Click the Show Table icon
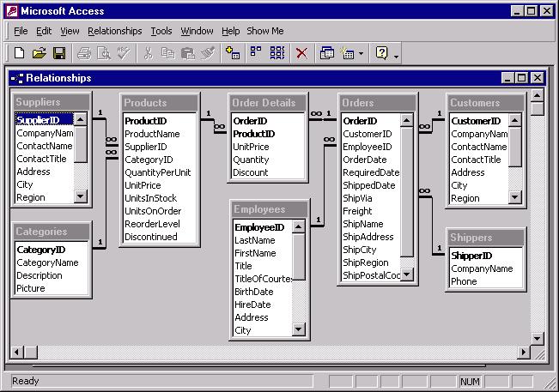The width and height of the screenshot is (559, 392). [233, 53]
